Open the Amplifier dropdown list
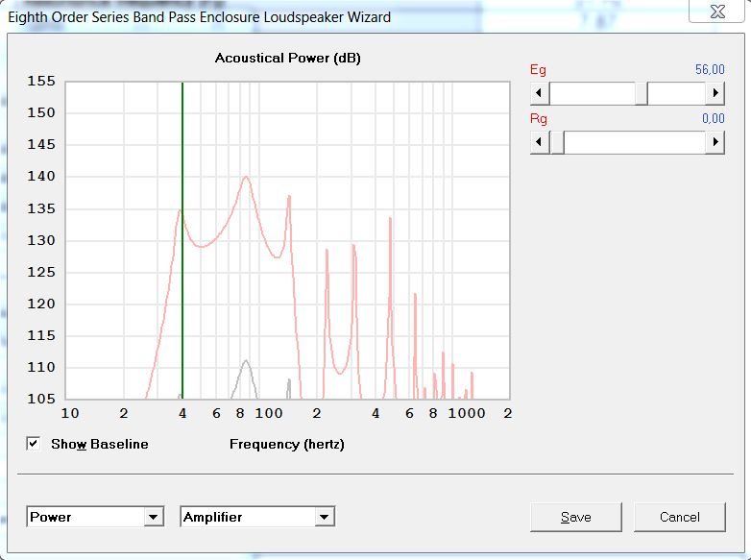The image size is (751, 560). (x=325, y=517)
